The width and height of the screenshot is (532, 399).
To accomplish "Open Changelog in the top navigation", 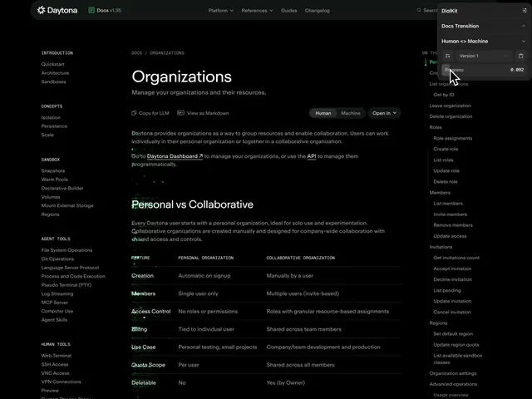I will pyautogui.click(x=318, y=11).
